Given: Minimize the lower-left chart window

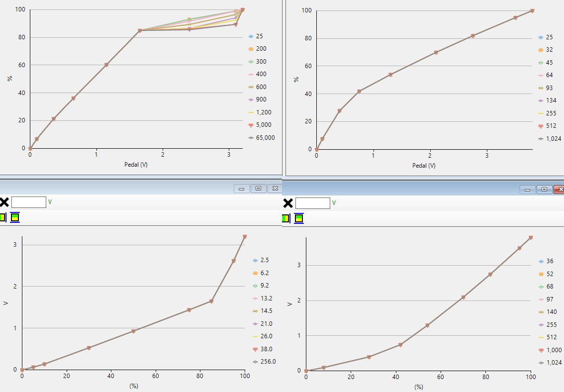Looking at the screenshot, I should tap(242, 189).
